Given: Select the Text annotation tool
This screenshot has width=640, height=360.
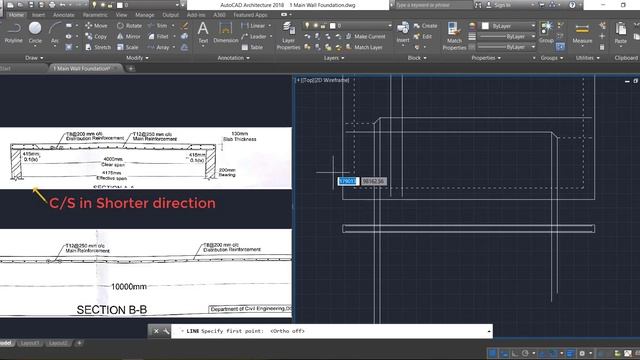Looking at the screenshot, I should click(203, 33).
